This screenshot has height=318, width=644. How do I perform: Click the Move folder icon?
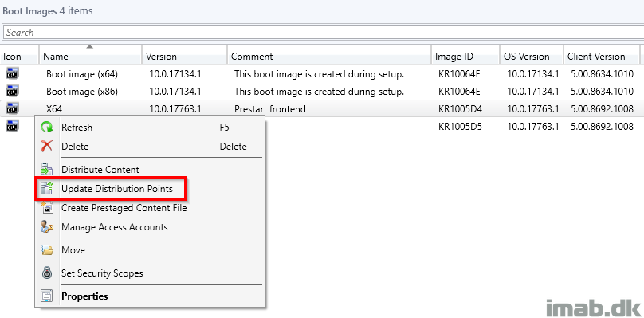point(47,249)
